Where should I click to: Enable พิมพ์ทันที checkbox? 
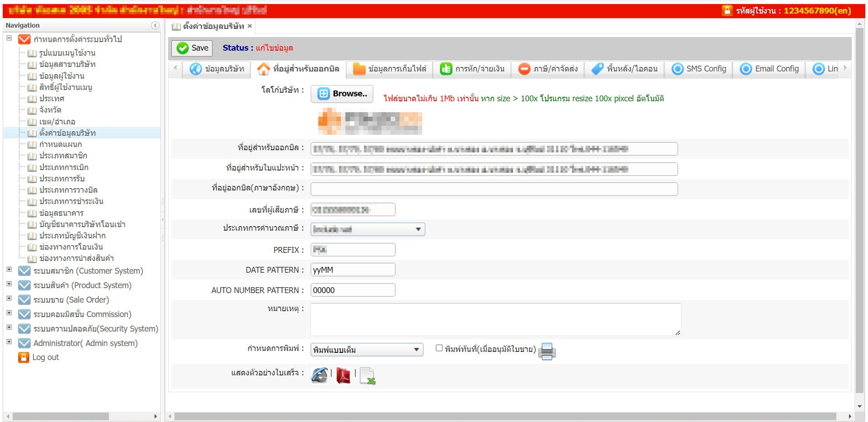439,348
